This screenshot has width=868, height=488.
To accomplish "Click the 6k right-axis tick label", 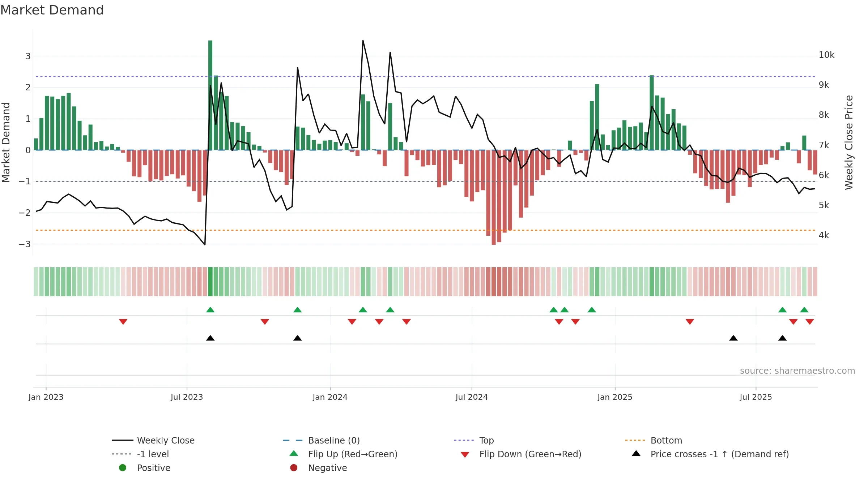I will point(824,175).
